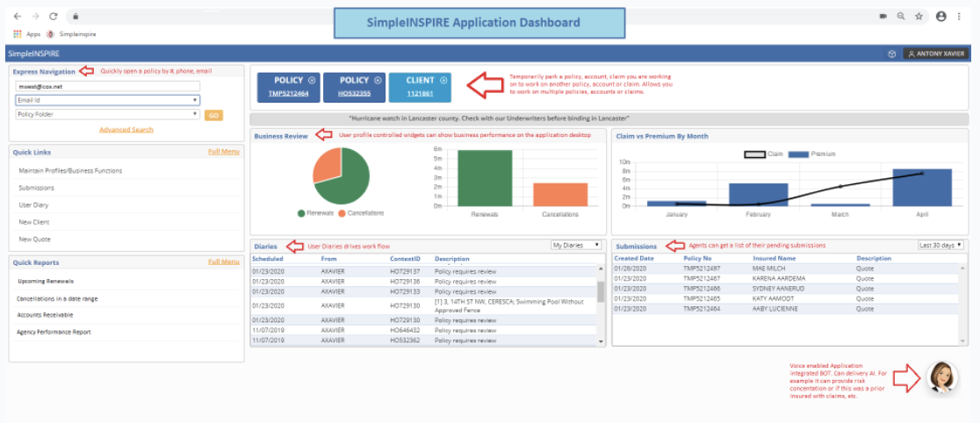Open the Chrome three-dot menu
The width and height of the screenshot is (980, 423).
tap(959, 17)
